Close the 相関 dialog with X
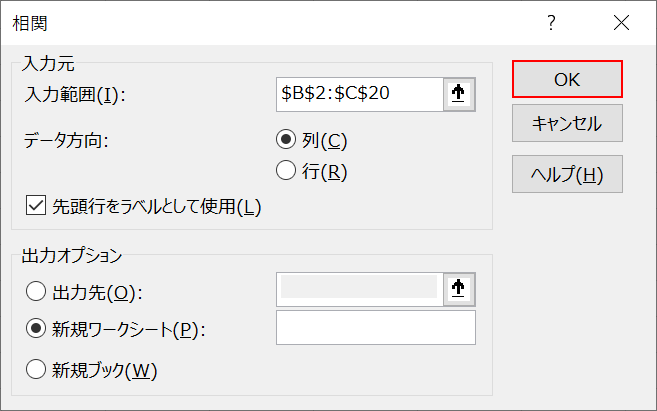This screenshot has height=411, width=657. tap(621, 22)
